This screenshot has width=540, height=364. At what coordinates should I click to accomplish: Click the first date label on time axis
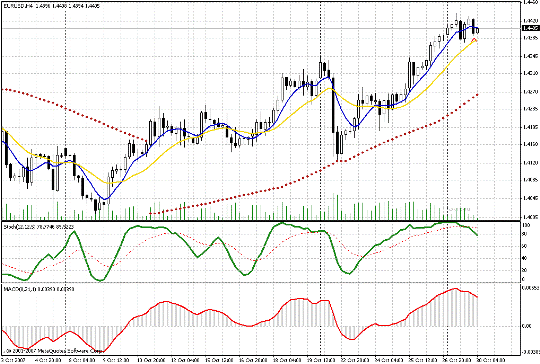12,360
